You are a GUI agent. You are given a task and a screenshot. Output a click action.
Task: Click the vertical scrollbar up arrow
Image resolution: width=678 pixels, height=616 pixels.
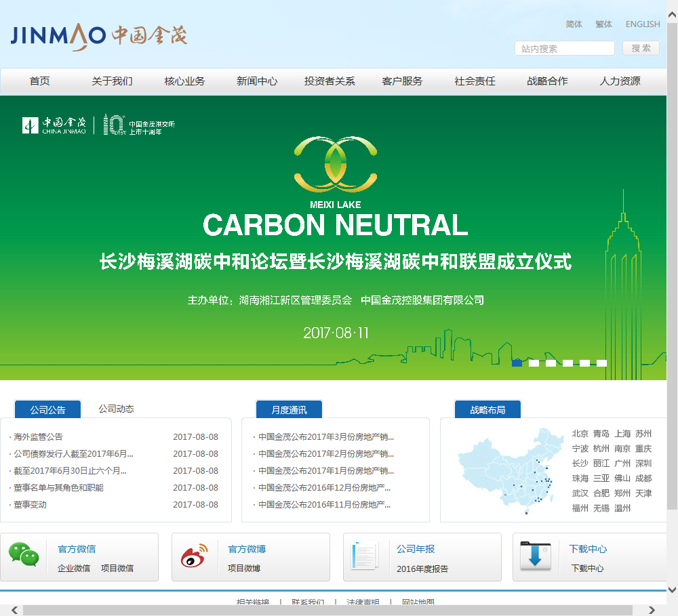(x=672, y=15)
